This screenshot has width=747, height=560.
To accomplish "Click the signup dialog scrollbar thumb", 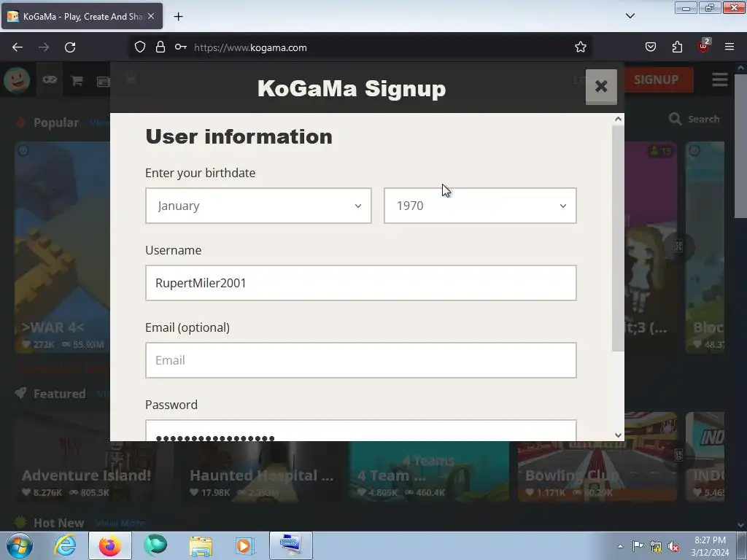I will 618,238.
